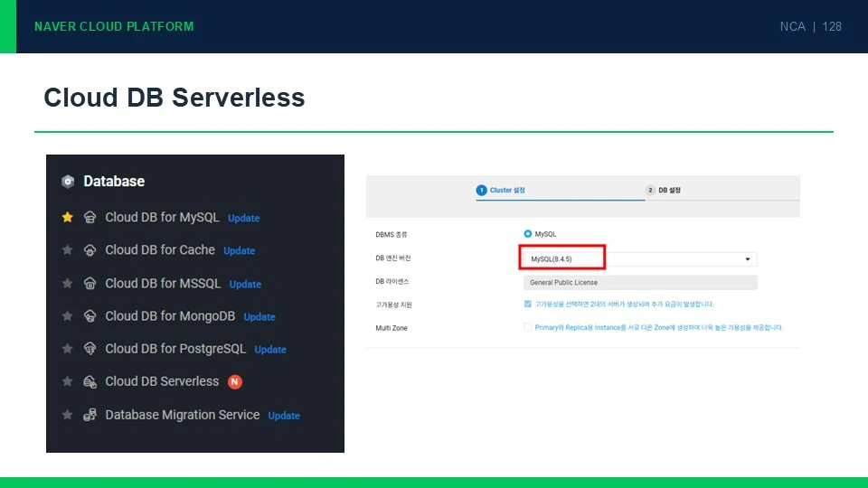Select the Cluster 설정 step tab

pyautogui.click(x=501, y=191)
